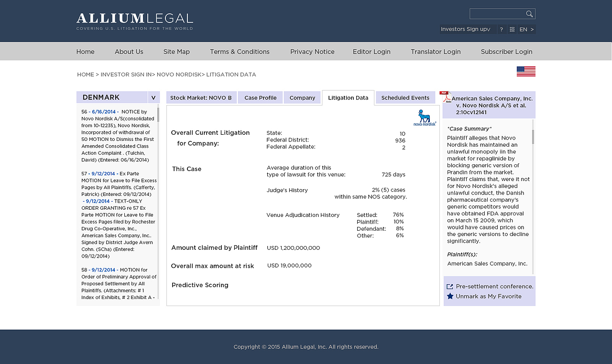Click the *Case Summary* heading
The height and width of the screenshot is (364, 612).
point(470,128)
